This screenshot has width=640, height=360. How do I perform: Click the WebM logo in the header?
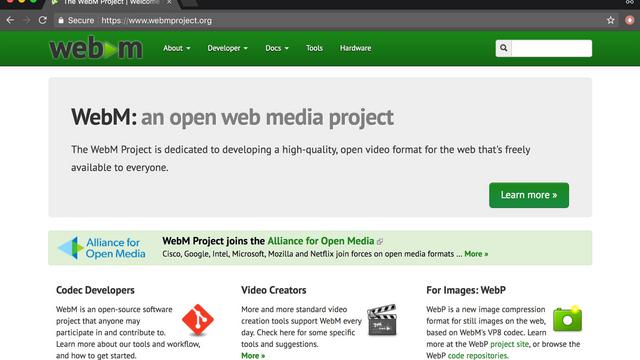[x=96, y=48]
